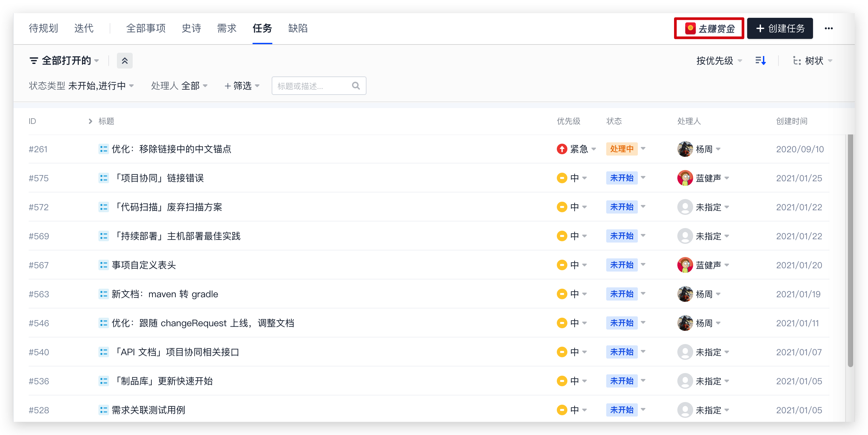Open task 新文档：maven 转 gradle
The height and width of the screenshot is (435, 868).
pyautogui.click(x=165, y=294)
